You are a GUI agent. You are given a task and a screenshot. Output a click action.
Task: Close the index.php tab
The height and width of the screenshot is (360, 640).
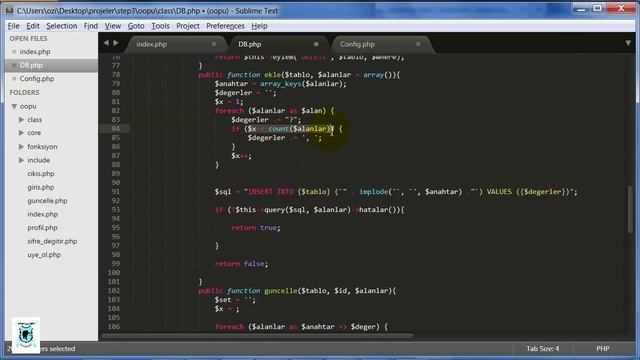coord(214,44)
